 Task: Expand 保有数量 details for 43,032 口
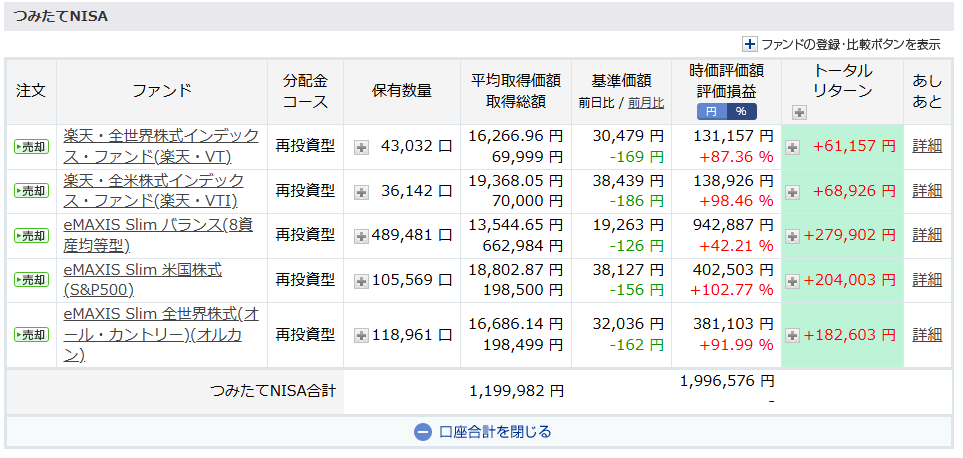(362, 147)
